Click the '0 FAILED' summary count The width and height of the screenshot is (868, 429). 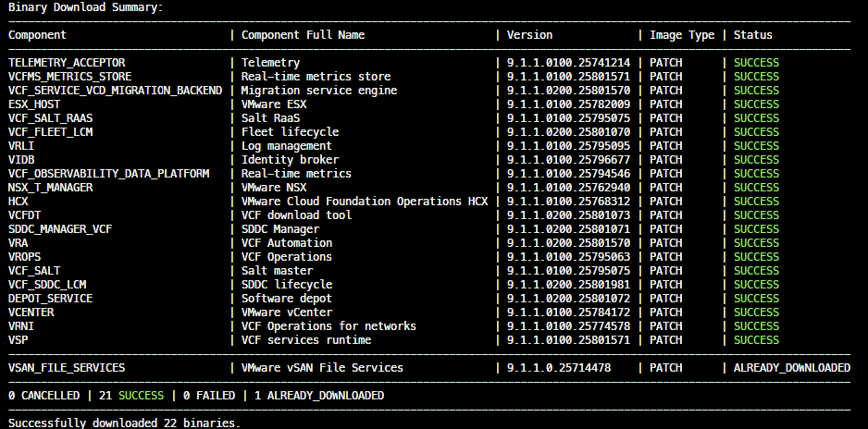[x=209, y=396]
